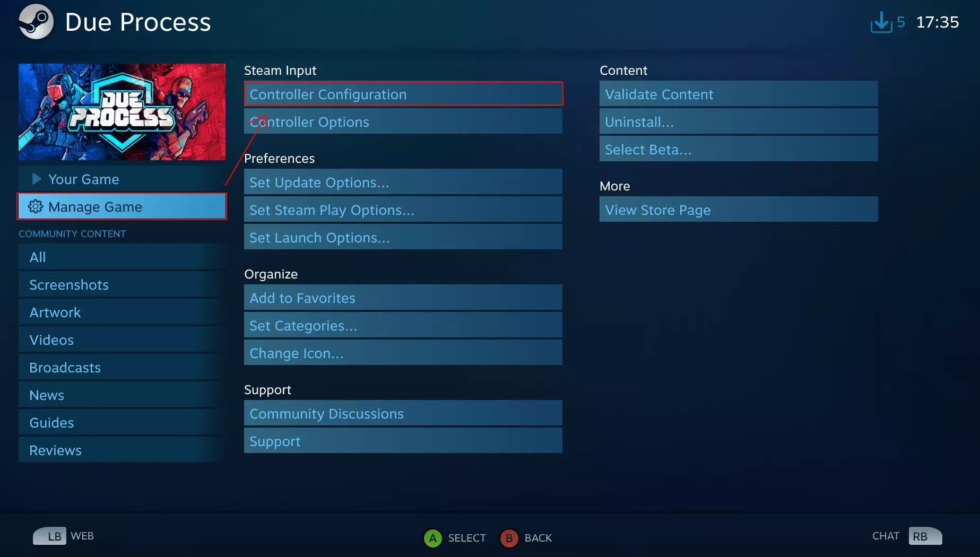Open community Screenshots

pos(122,285)
